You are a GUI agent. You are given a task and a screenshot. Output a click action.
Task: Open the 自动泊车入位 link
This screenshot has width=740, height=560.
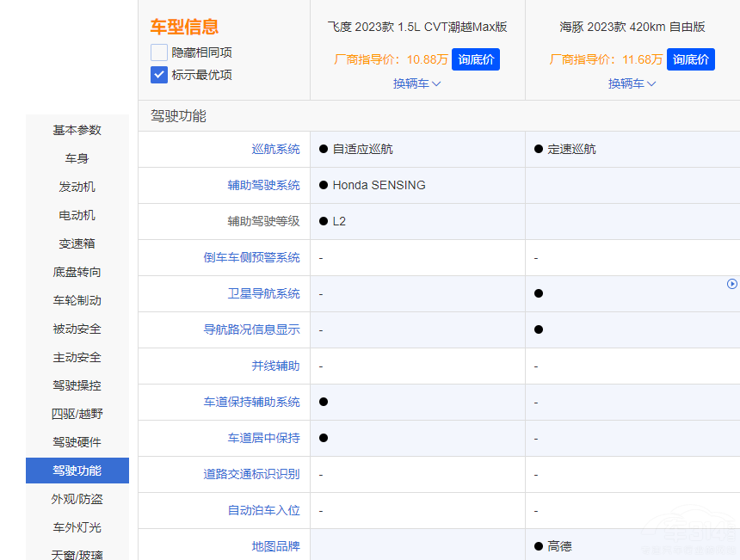pos(263,510)
